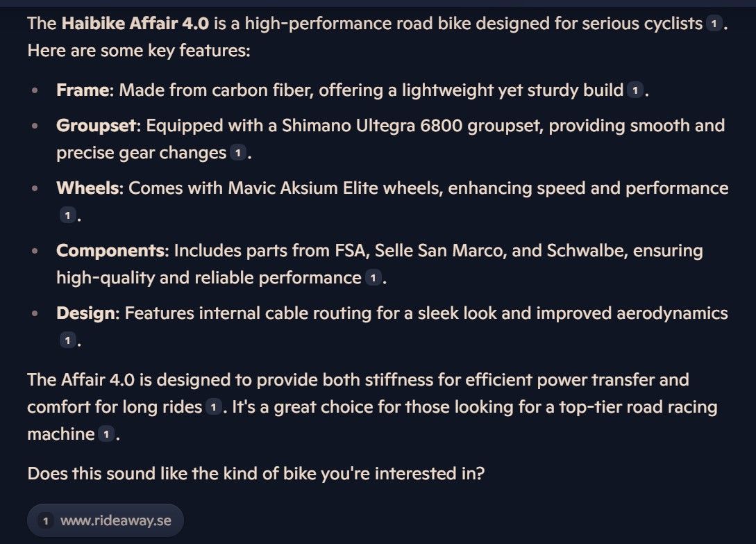756x544 pixels.
Task: Click citation badge after "precise gear changes"
Action: 237,153
